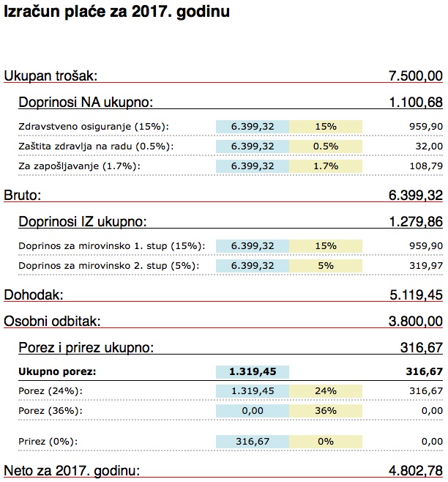Select the blue Prirez base cell 316,67
Viewport: 448px width, 482px height.
coord(253,441)
